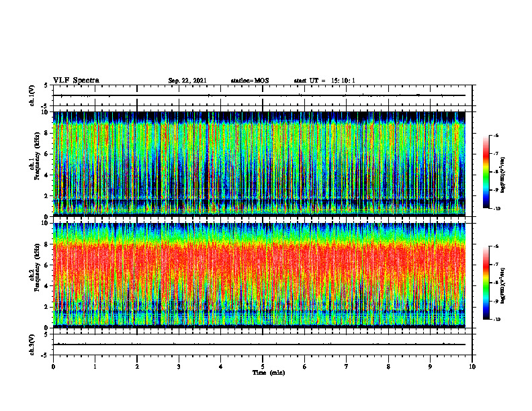Select the "8" kHz tick on ch.2 axis
This screenshot has height=411, width=532.
coord(47,244)
